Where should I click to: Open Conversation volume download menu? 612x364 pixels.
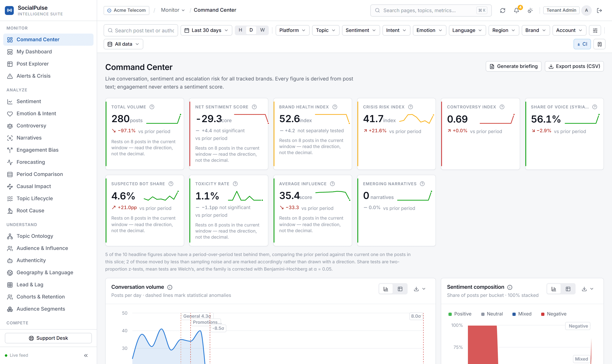pyautogui.click(x=420, y=289)
